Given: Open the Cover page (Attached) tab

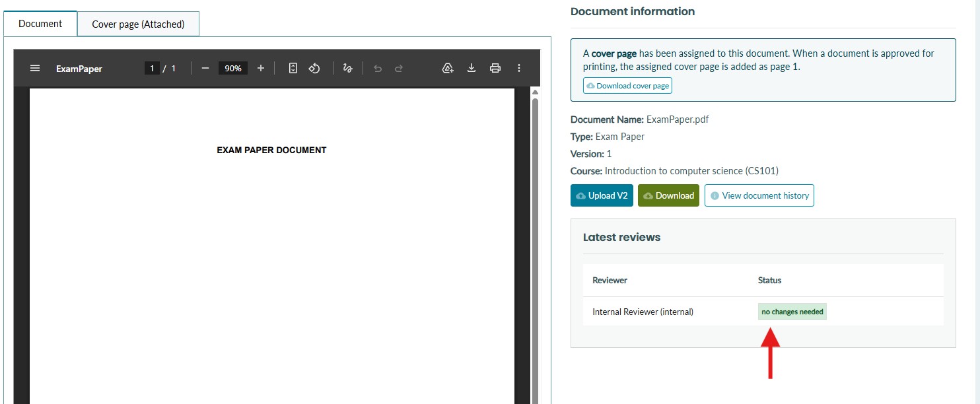Looking at the screenshot, I should point(138,24).
